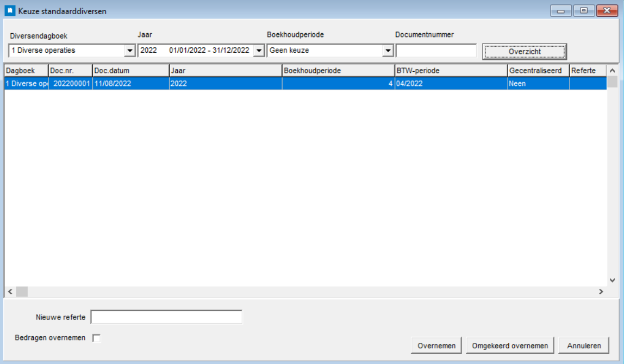Screen dimensions: 624x364
Task: Close the Keuze standaarddiversen window
Action: 607,11
